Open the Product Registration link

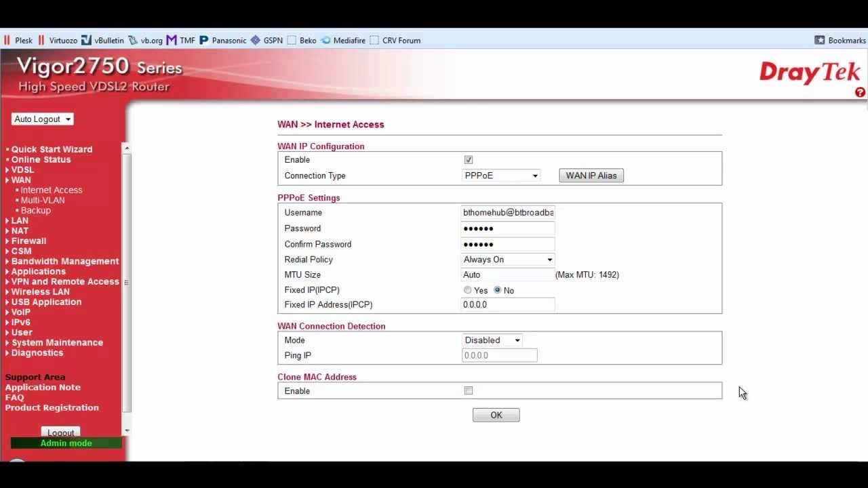(x=52, y=408)
